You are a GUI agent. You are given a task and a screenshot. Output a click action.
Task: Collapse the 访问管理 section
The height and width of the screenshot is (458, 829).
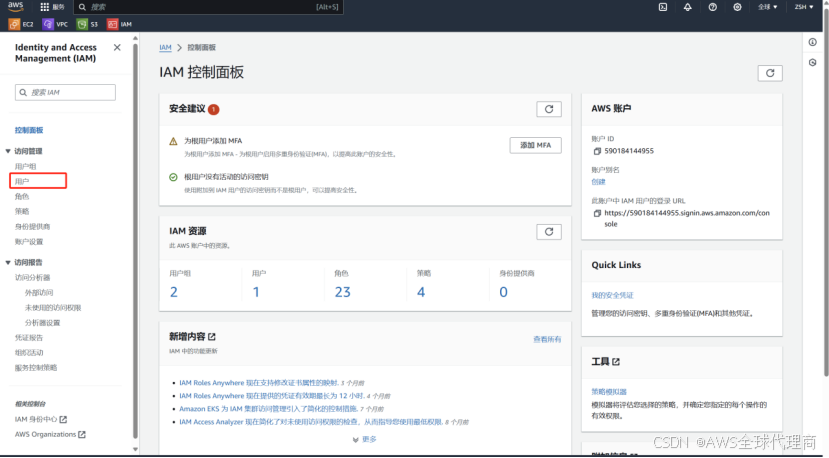(8, 151)
